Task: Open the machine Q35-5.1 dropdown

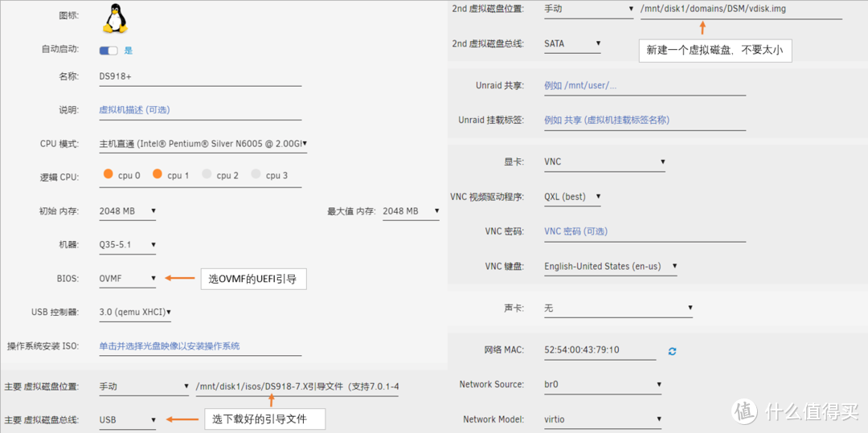Action: click(x=127, y=244)
